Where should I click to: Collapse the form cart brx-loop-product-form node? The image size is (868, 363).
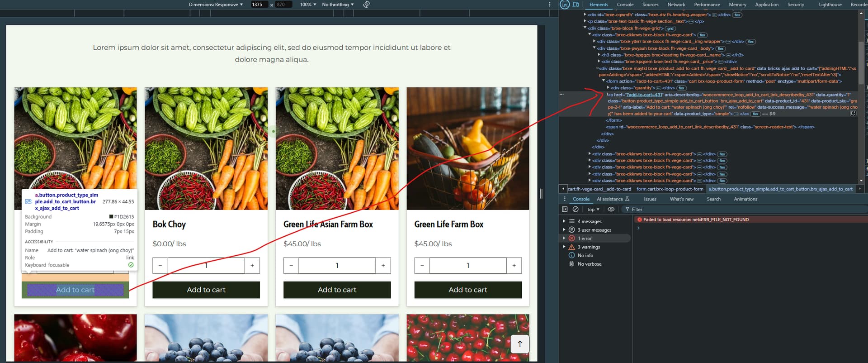604,81
